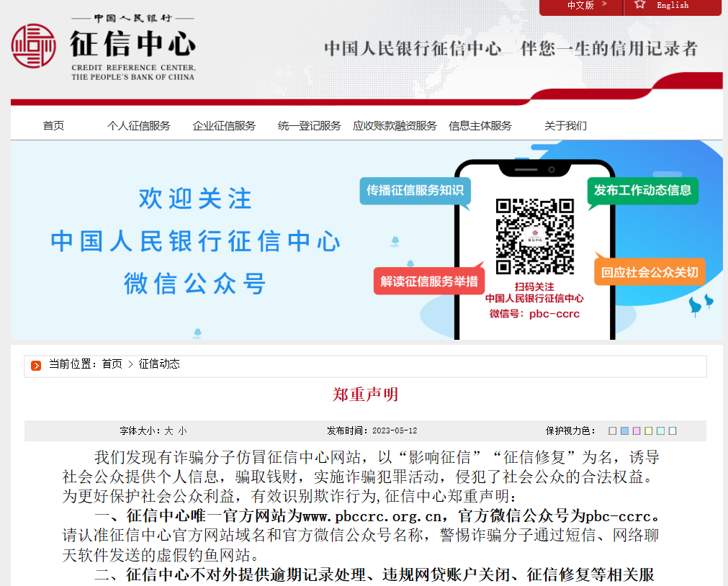
Task: Open 信息主体服务 menu item
Action: (480, 126)
